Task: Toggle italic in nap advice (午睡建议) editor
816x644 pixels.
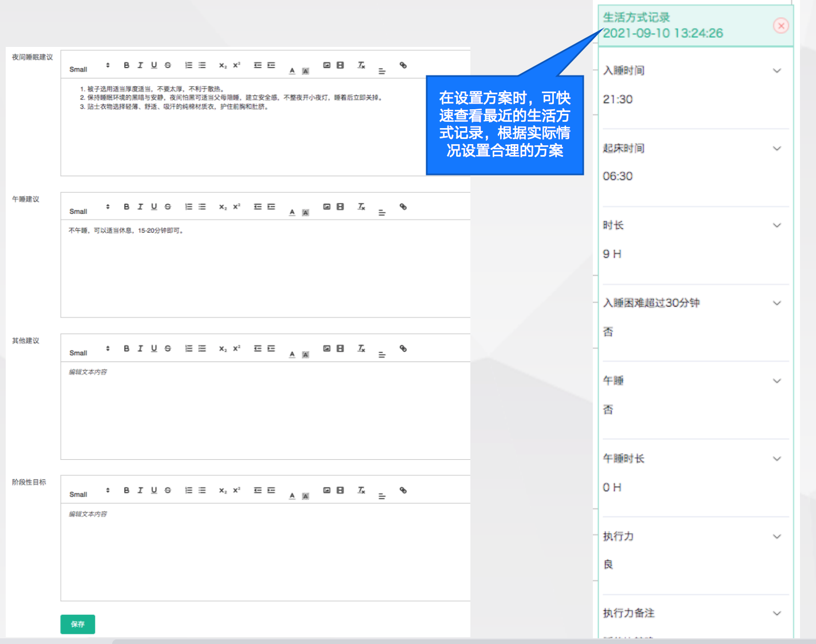Action: (140, 207)
